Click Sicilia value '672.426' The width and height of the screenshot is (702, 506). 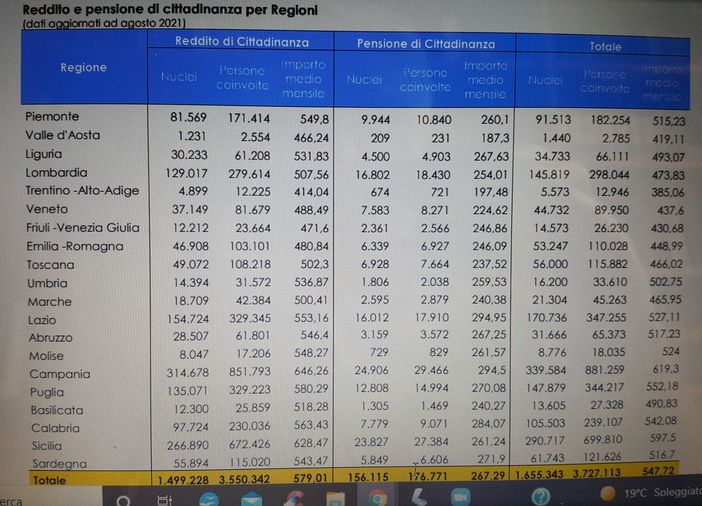coord(250,444)
